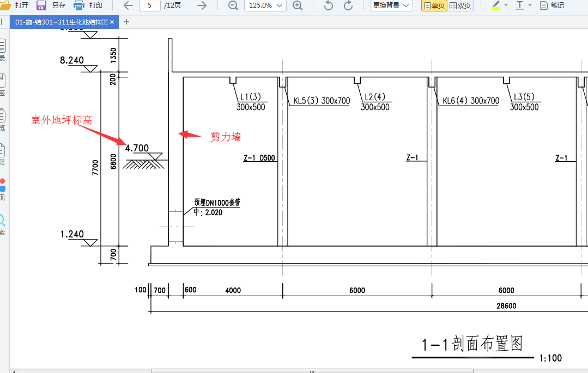The height and width of the screenshot is (373, 588).
Task: Rotate page counterclockwise
Action: coord(329,5)
